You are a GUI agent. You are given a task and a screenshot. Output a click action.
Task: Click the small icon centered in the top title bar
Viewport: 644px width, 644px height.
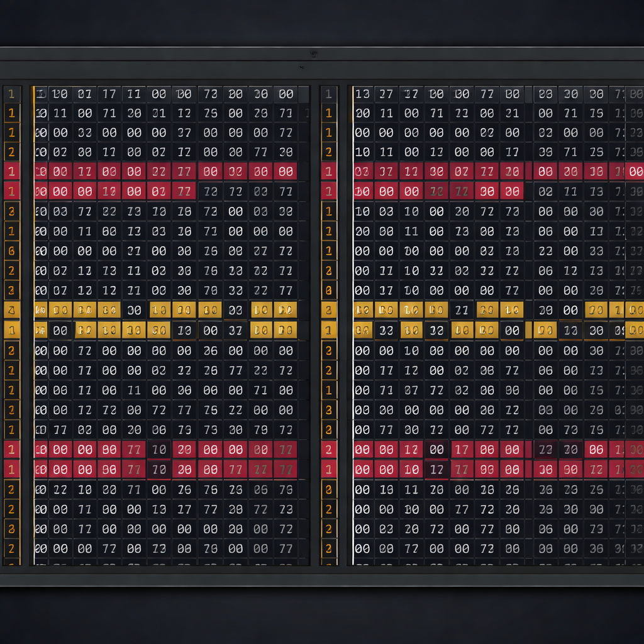(313, 54)
